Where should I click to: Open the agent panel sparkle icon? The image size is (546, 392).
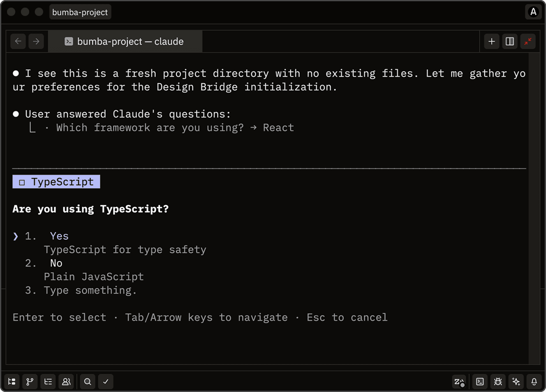point(516,382)
